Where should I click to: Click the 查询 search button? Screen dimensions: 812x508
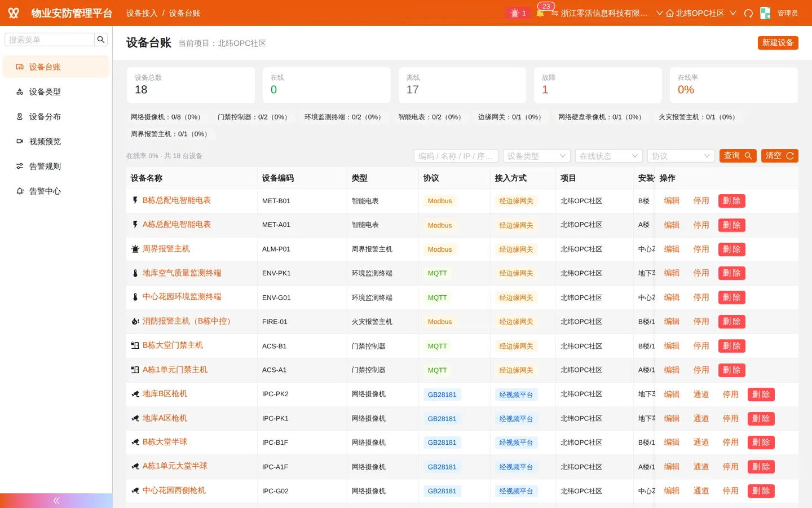click(738, 156)
